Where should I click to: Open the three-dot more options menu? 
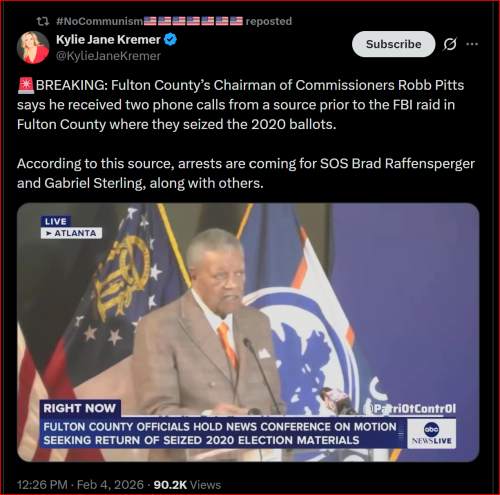[472, 44]
